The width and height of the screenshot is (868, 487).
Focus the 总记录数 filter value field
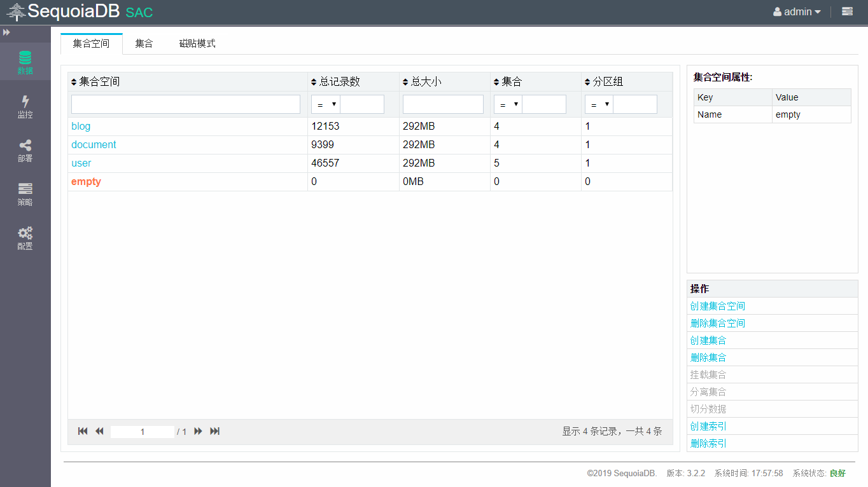362,104
